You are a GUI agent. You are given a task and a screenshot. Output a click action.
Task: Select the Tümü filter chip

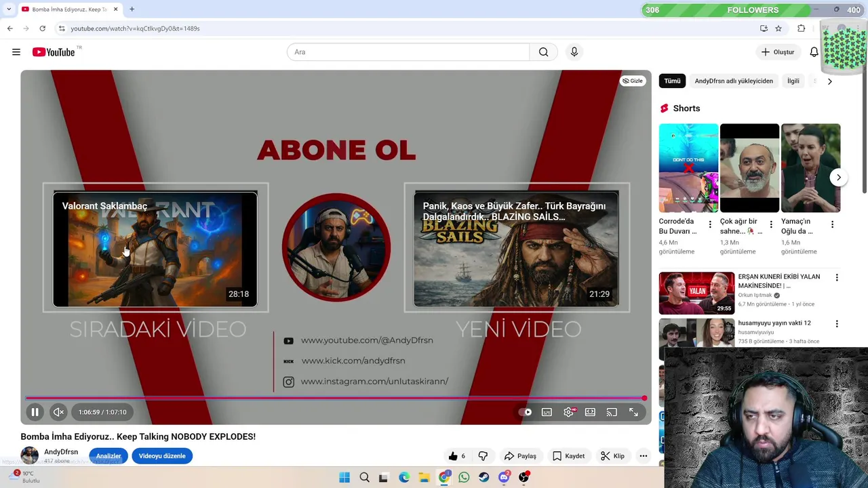tap(672, 81)
